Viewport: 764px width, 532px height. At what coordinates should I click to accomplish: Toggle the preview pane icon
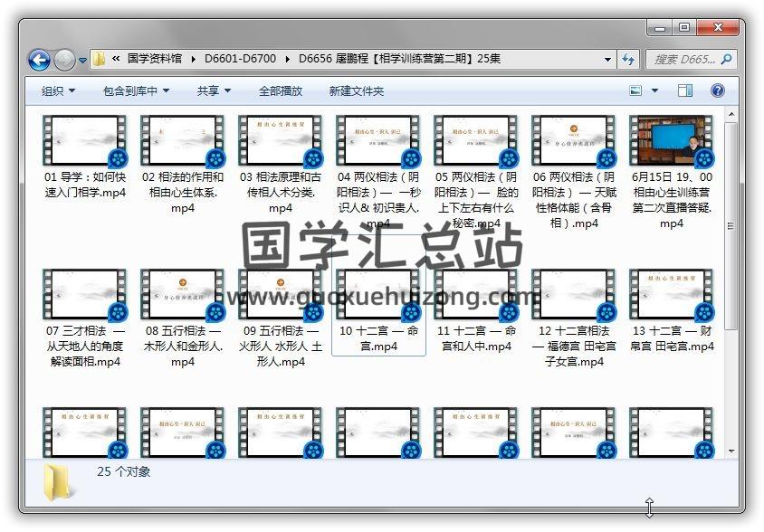685,90
